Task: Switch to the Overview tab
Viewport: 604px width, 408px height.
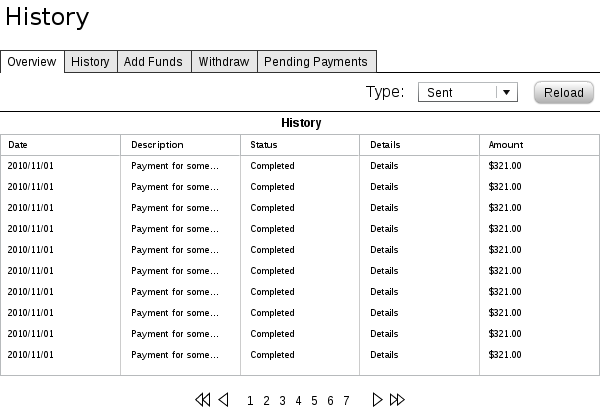Action: 32,62
